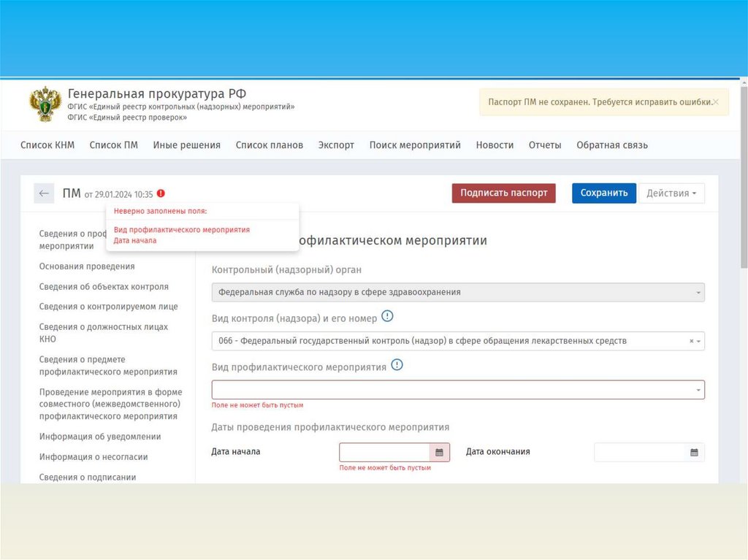Click Дата начала error link in popup

[135, 240]
